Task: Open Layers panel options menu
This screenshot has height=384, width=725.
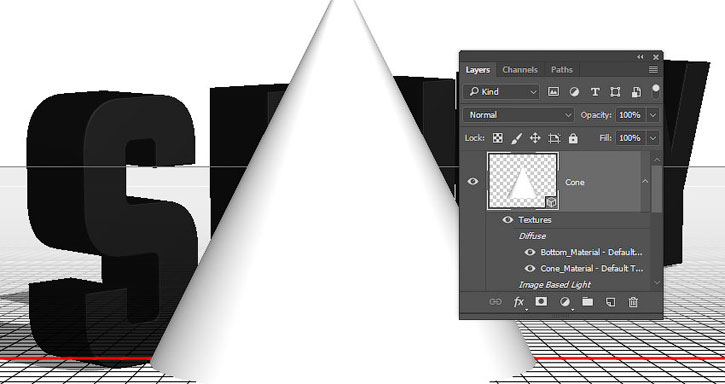Action: pyautogui.click(x=653, y=70)
